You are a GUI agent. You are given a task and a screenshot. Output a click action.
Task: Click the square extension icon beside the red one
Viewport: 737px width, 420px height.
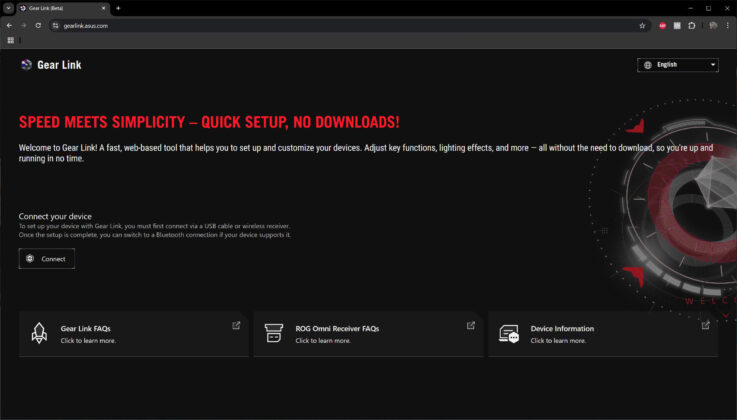[x=677, y=25]
